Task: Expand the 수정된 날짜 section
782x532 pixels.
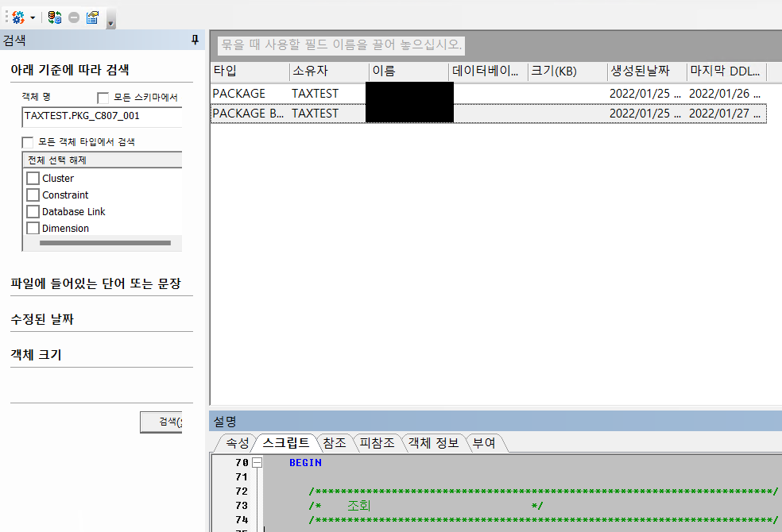Action: click(x=46, y=319)
